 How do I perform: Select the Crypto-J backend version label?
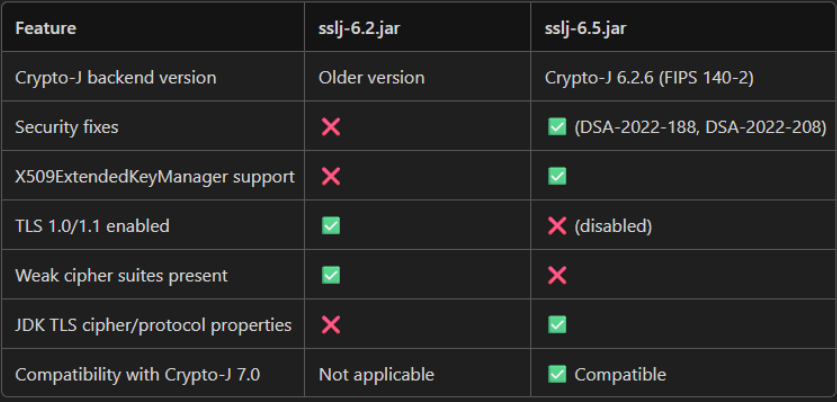coord(115,77)
